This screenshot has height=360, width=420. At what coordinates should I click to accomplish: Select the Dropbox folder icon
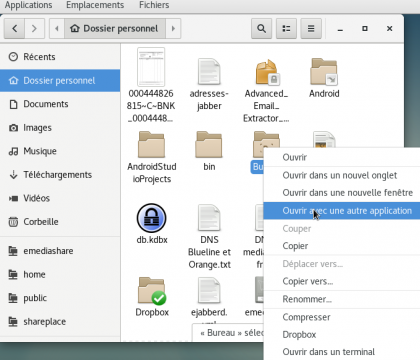point(152,291)
